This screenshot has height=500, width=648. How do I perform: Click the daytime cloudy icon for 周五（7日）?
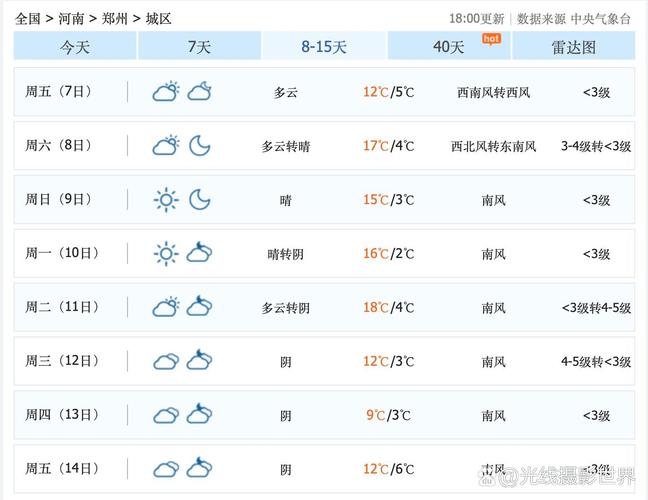[166, 91]
